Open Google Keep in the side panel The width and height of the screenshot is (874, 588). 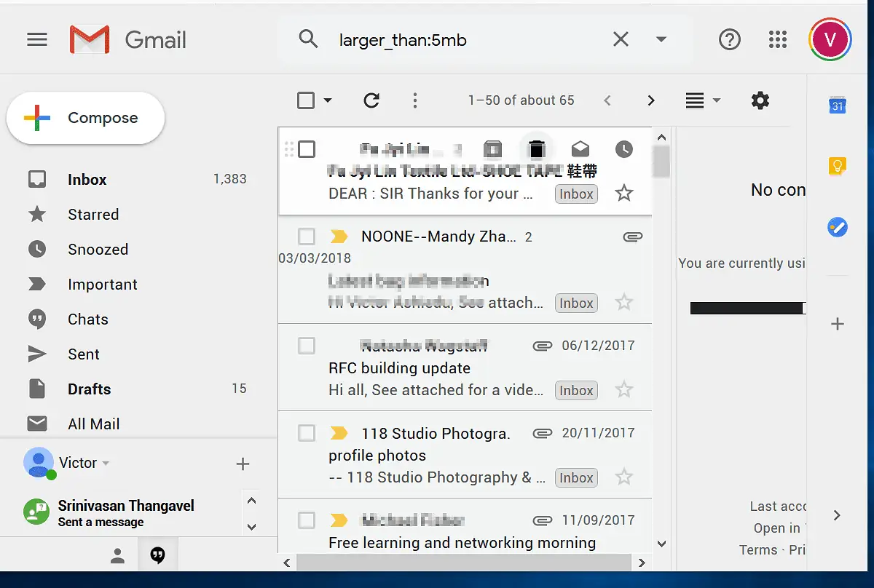(x=837, y=166)
